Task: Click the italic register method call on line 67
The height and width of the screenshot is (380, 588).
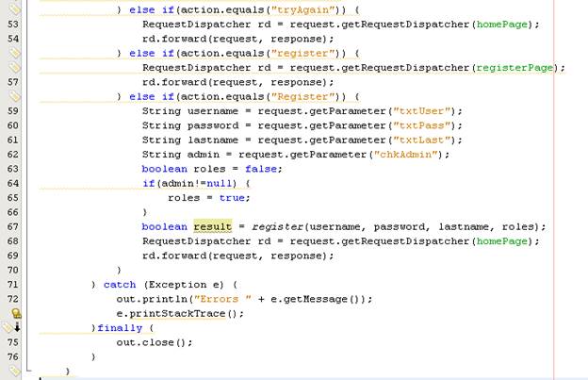Action: 277,227
